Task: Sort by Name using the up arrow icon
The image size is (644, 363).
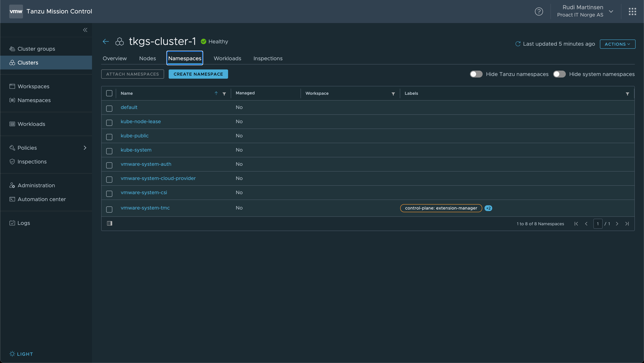Action: (x=216, y=93)
